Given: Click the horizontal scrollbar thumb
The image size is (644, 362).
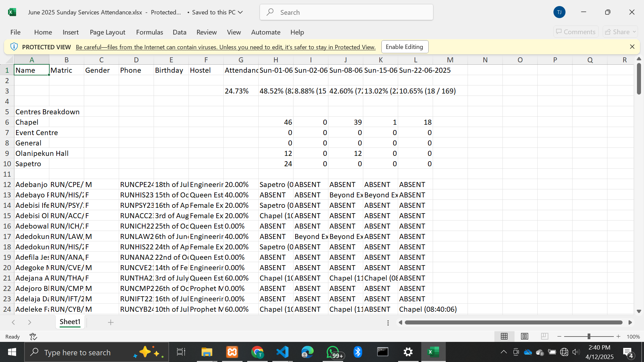Looking at the screenshot, I should [514, 322].
